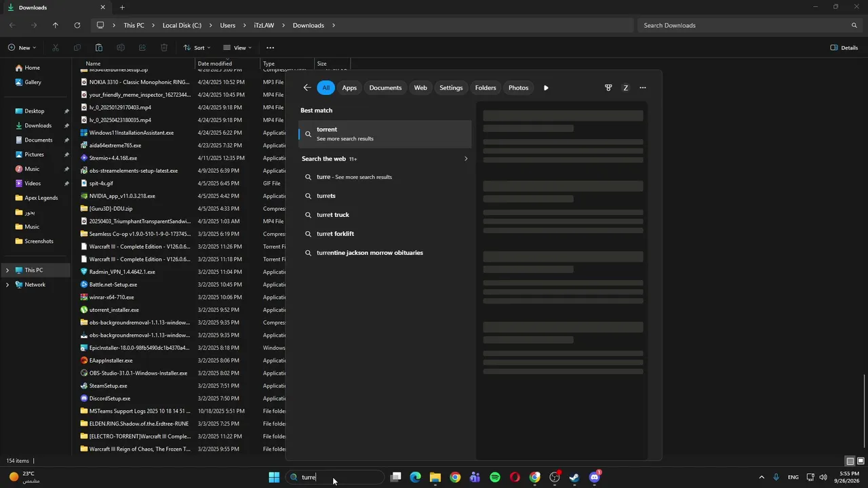This screenshot has width=868, height=488.
Task: Click the Z account icon in search
Action: coord(625,87)
